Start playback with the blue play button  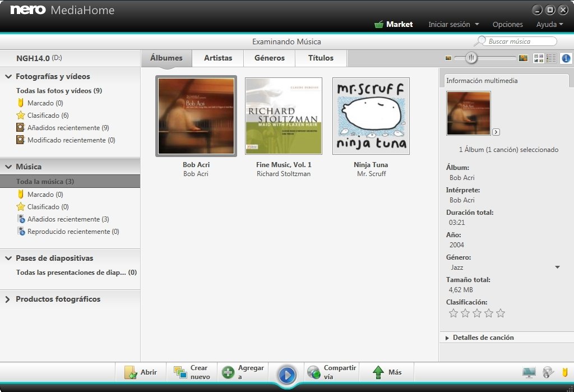pos(287,375)
